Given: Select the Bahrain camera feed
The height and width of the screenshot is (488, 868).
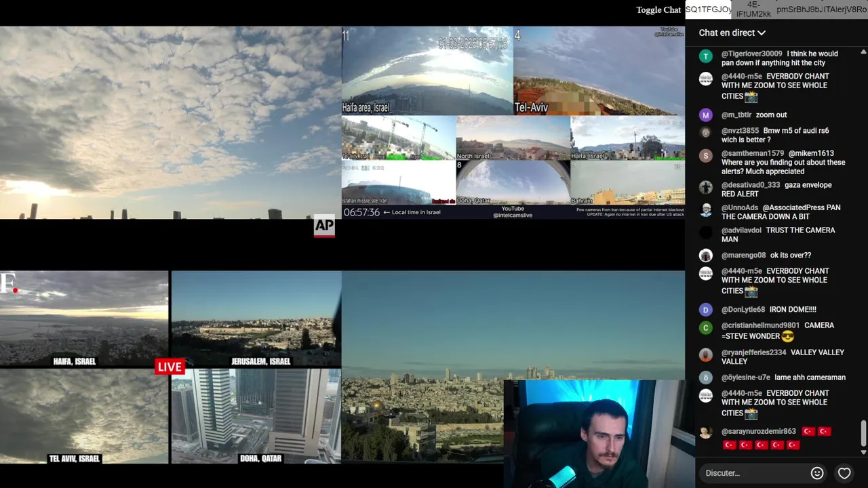Looking at the screenshot, I should pos(627,182).
